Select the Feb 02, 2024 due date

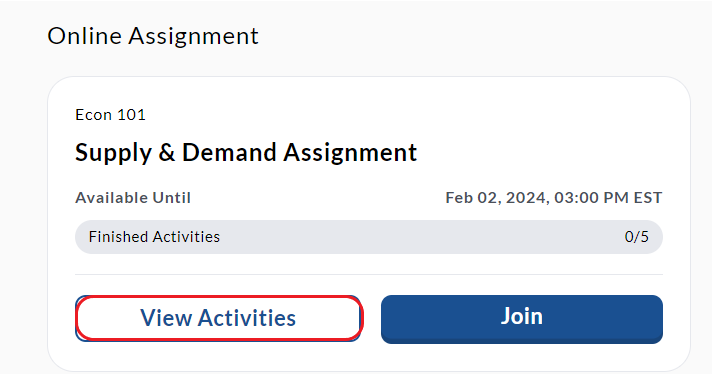click(x=497, y=198)
